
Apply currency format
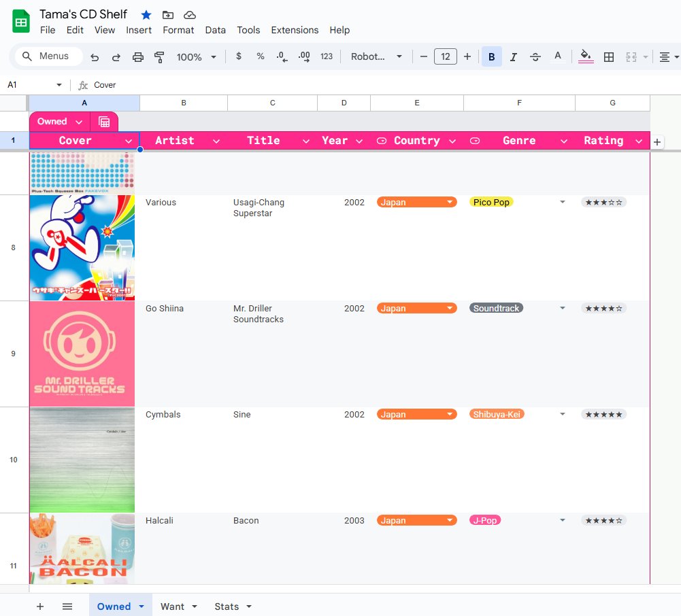[238, 56]
